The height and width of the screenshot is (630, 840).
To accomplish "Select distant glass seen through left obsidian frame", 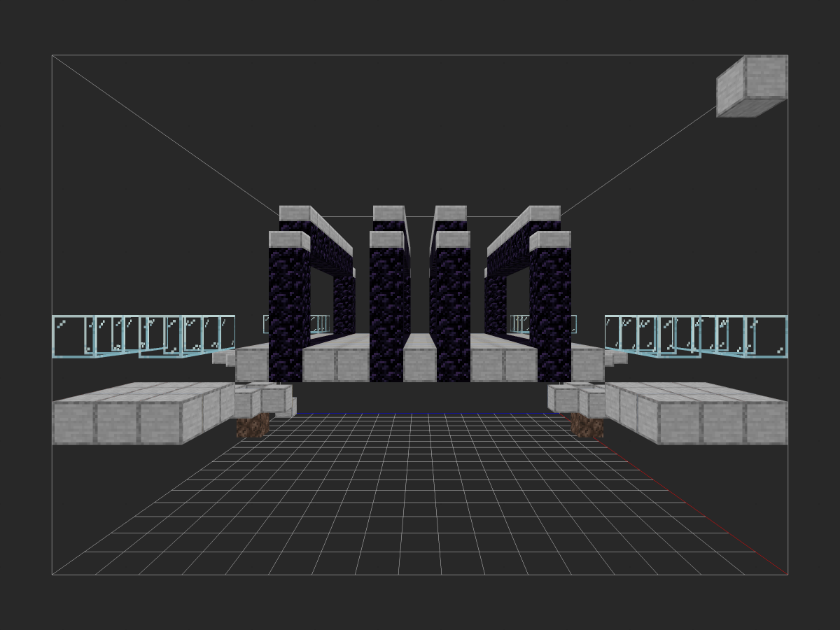I will coord(320,323).
